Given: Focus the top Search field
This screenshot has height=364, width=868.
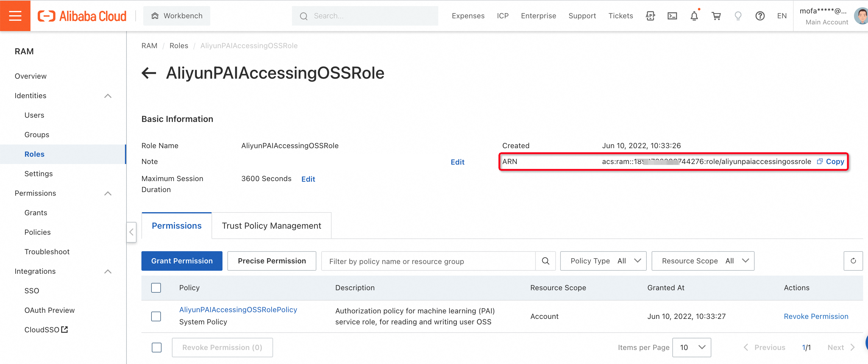Looking at the screenshot, I should (x=365, y=16).
